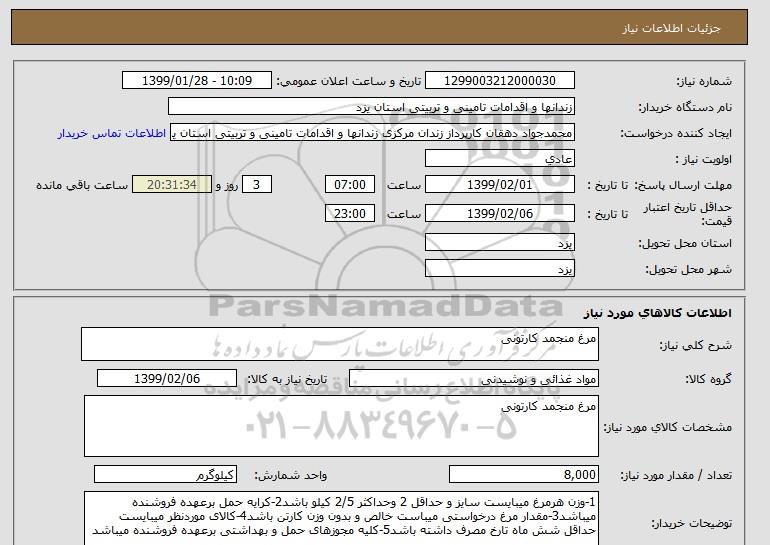Click the label مهلت ارسال پاسخ
This screenshot has width=770, height=545.
click(683, 185)
